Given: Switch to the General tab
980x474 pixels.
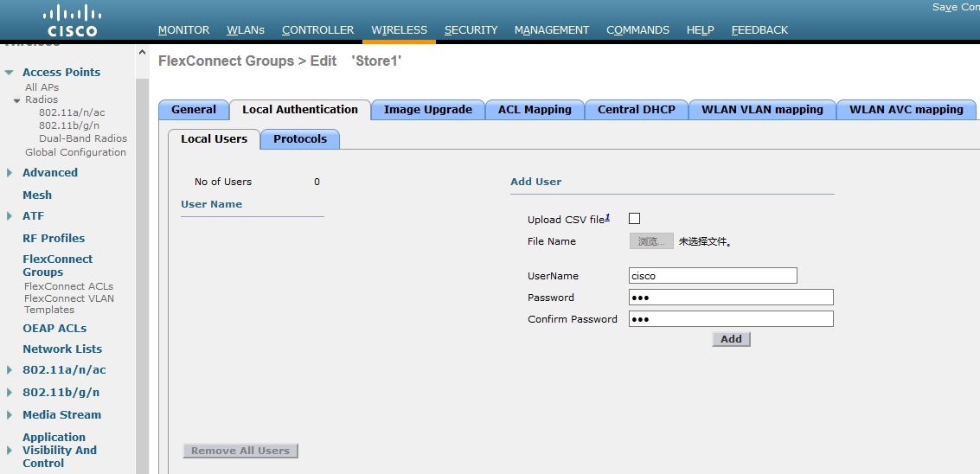Looking at the screenshot, I should click(x=194, y=110).
